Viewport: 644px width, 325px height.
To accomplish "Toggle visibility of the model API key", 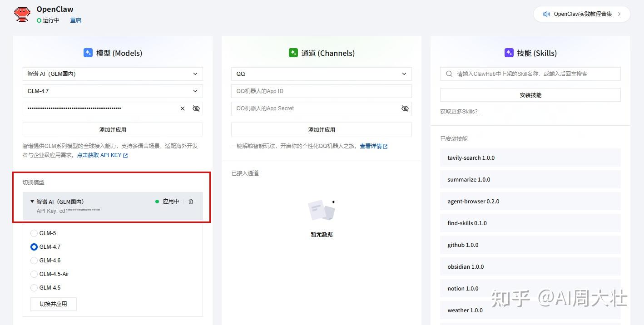I will tap(196, 108).
